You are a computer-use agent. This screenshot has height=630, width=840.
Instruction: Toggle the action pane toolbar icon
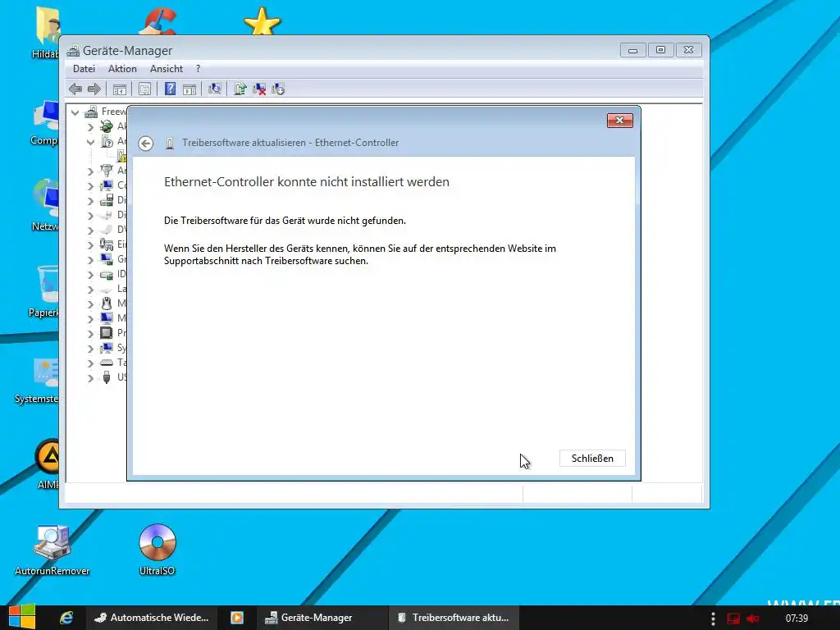[x=189, y=89]
